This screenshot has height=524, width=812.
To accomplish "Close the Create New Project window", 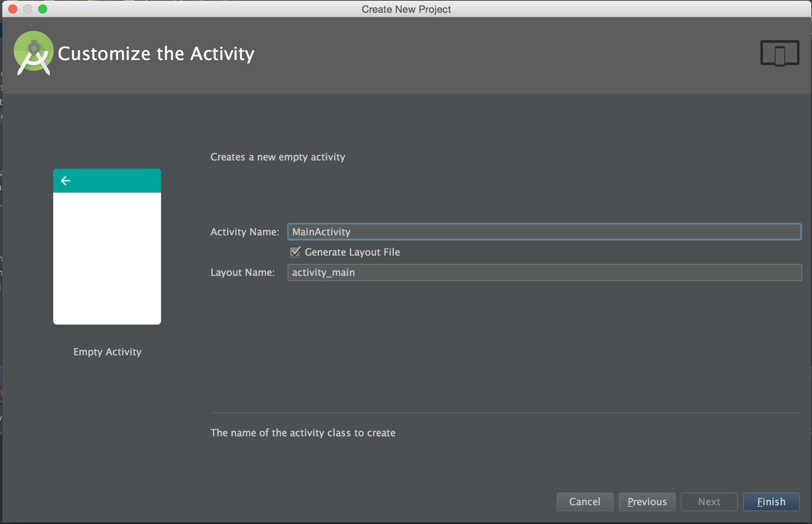I will click(x=13, y=9).
